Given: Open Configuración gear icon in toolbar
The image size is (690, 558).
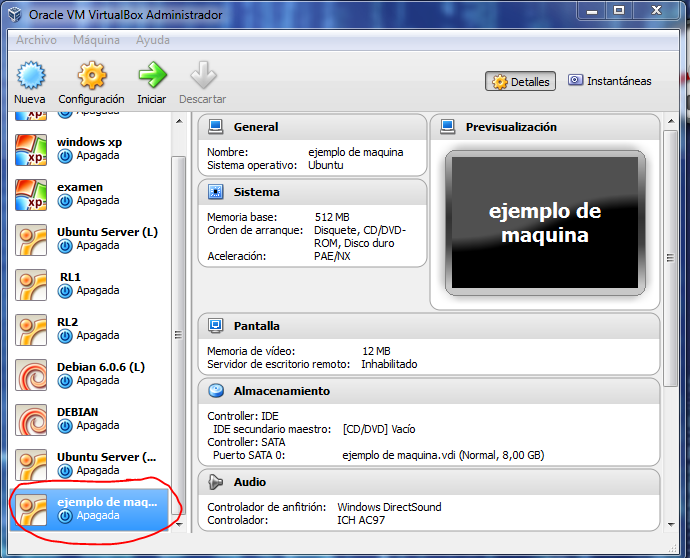Looking at the screenshot, I should pos(92,75).
